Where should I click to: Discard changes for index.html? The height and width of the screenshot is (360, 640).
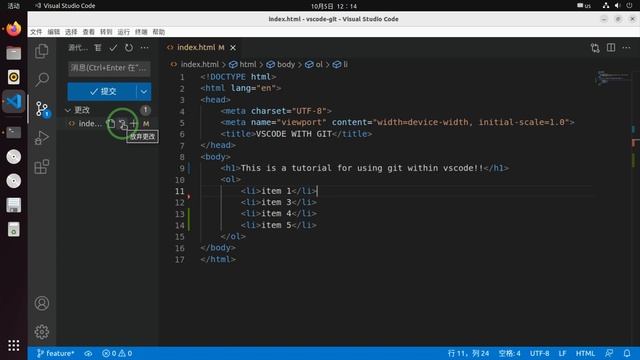122,123
